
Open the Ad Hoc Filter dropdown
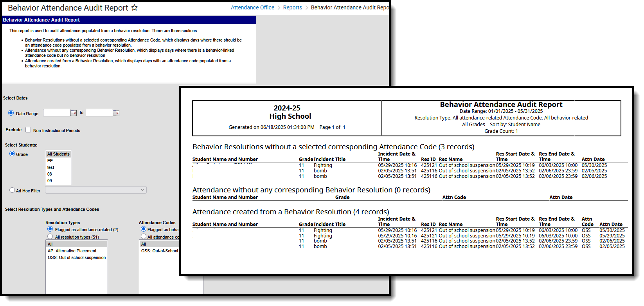tap(96, 190)
